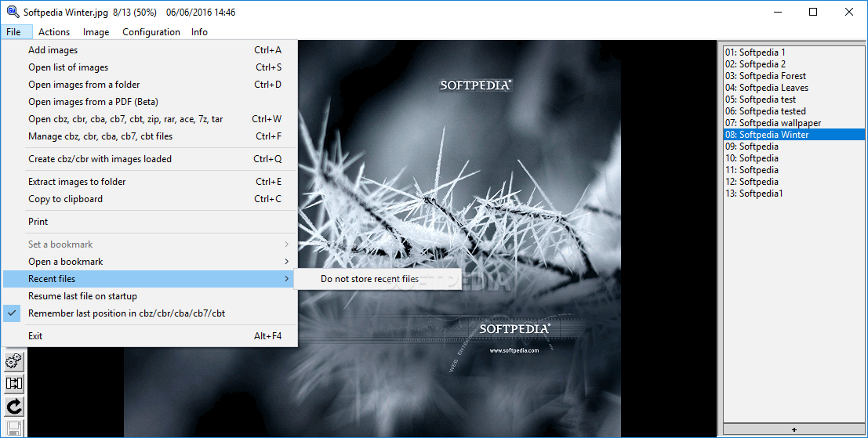Select 'Open images from a folder'

[150, 85]
